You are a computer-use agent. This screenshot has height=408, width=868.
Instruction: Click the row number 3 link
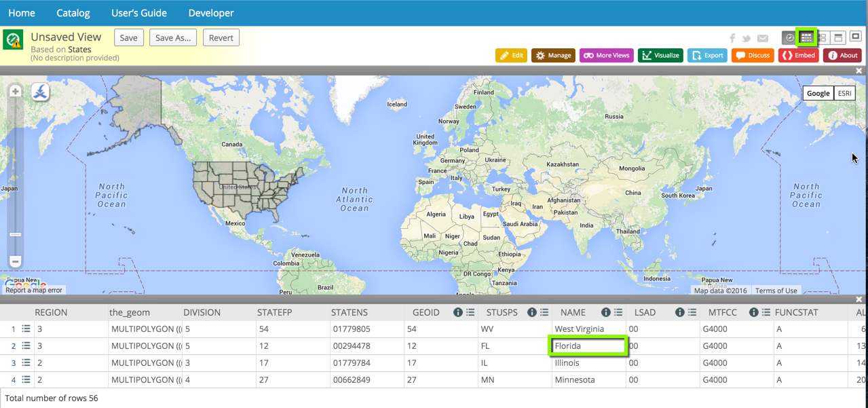[x=13, y=363]
